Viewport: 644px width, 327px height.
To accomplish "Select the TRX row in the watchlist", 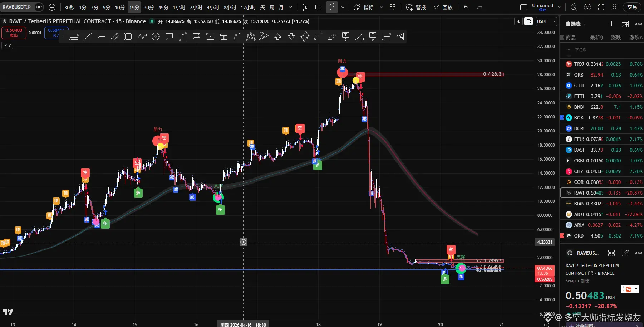I will coord(602,64).
